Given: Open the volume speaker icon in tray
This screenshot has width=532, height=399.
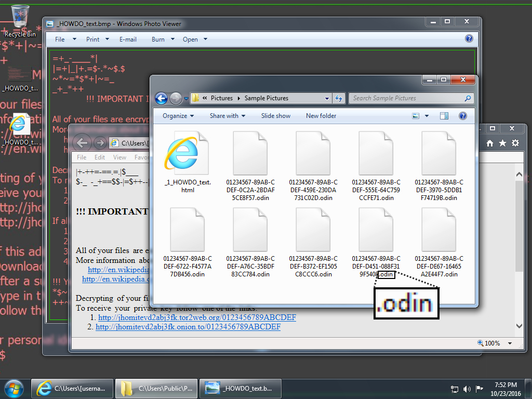Looking at the screenshot, I should click(467, 389).
